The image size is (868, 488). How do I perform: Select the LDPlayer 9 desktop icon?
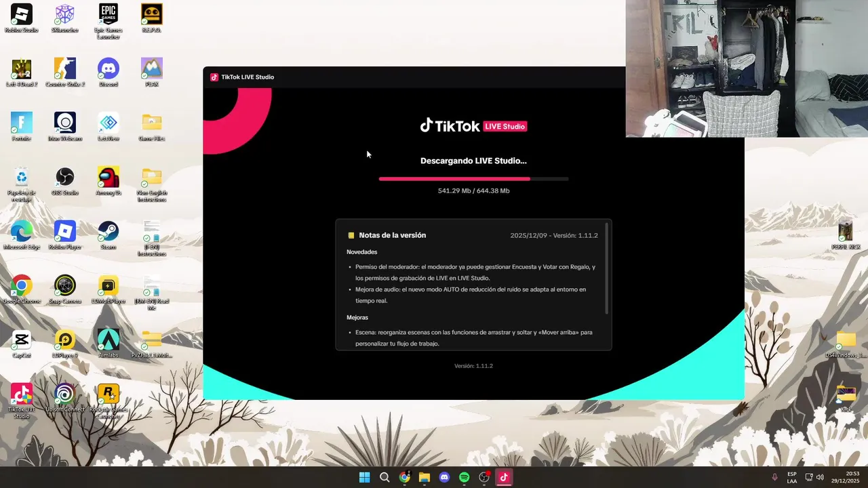65,344
